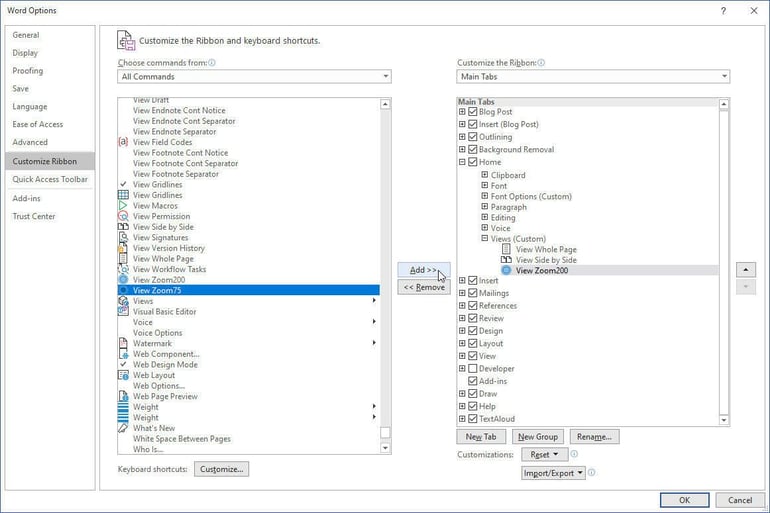Toggle the Add-ins tab checkbox

pos(472,380)
